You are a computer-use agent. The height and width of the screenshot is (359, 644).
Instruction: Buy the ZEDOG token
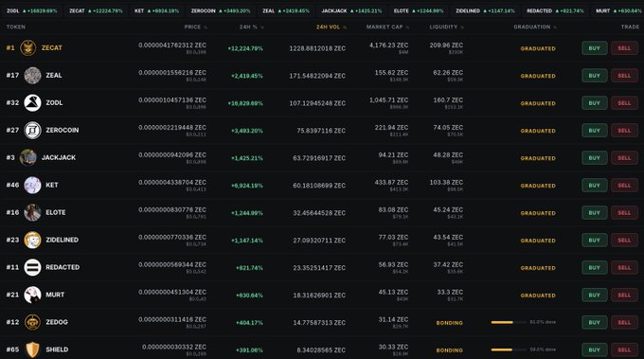595,322
